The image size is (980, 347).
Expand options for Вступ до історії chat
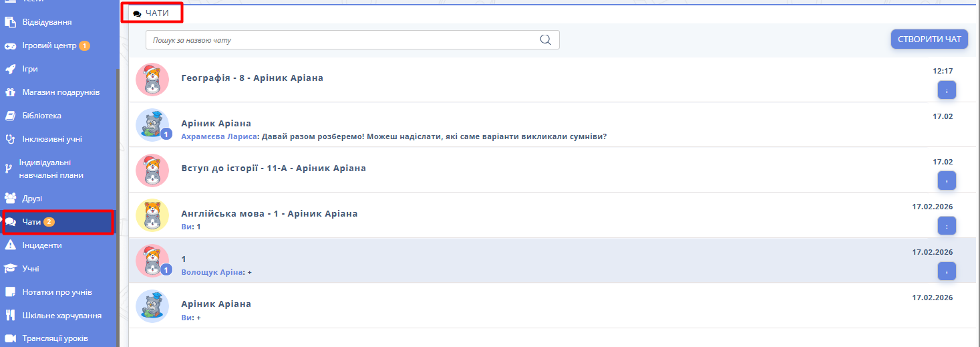pyautogui.click(x=946, y=180)
